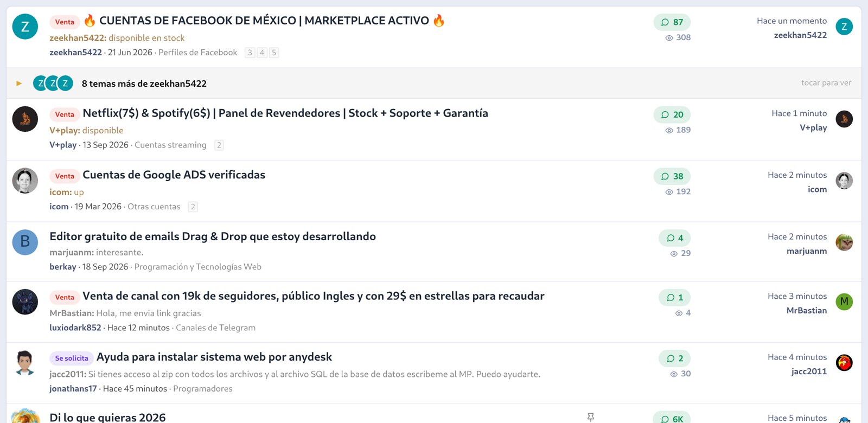This screenshot has width=868, height=423.
Task: Click 'Hace un momento' timestamp
Action: pos(792,21)
